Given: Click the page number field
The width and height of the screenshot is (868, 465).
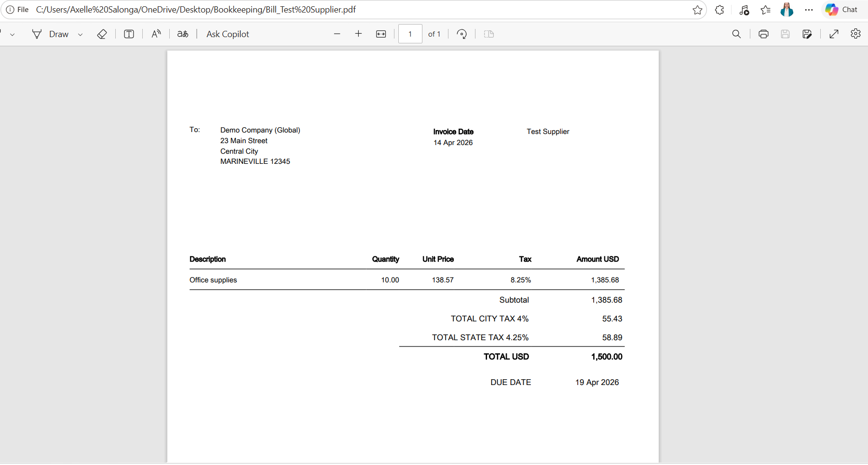Looking at the screenshot, I should (410, 34).
